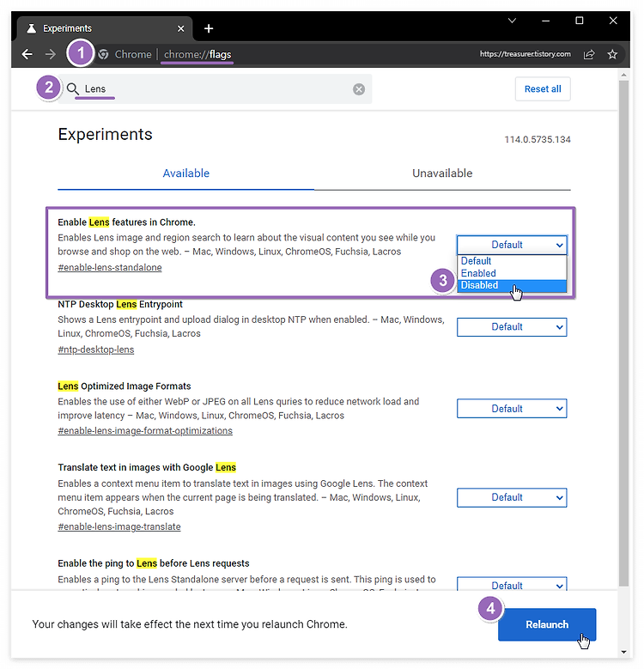Switch to the Available tab
The width and height of the screenshot is (644, 669).
tap(186, 173)
